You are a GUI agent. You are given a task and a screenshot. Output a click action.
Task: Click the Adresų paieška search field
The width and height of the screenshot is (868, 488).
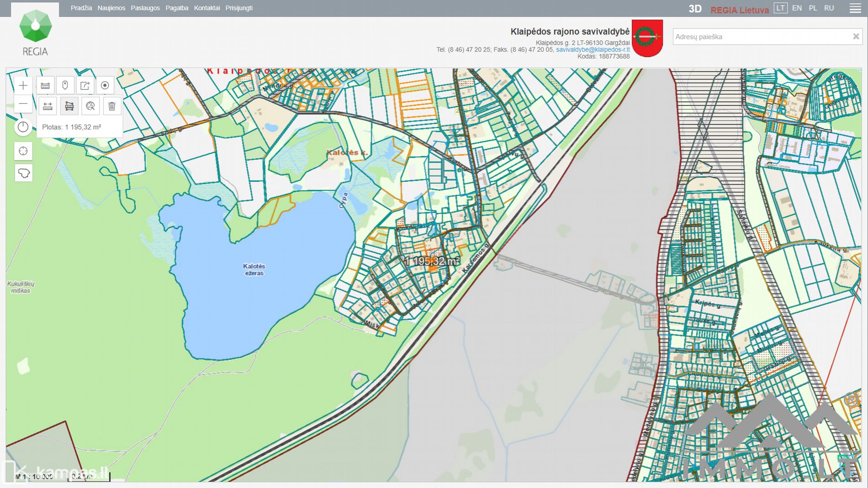761,37
